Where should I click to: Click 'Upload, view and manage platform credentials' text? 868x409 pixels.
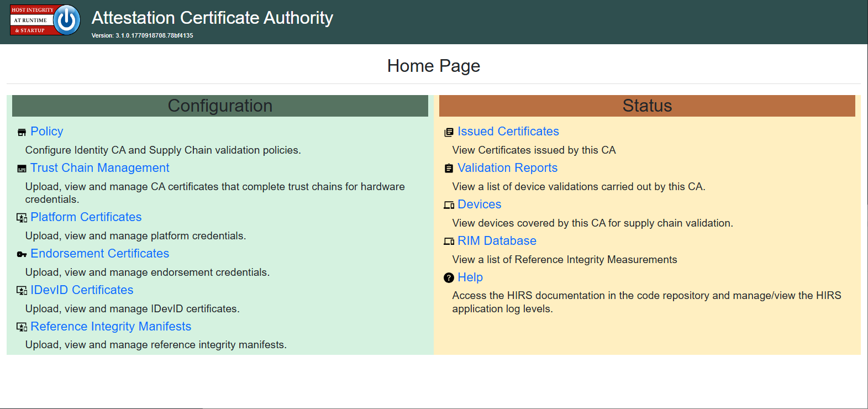pos(135,236)
